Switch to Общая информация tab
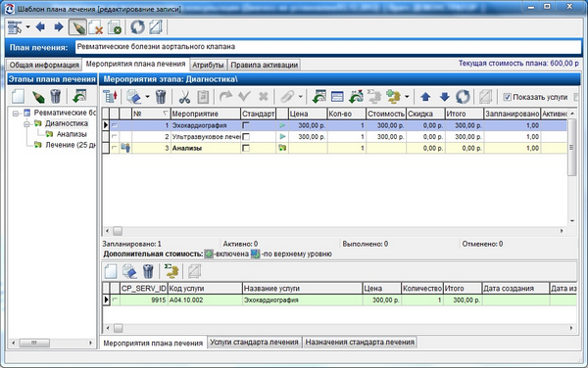The image size is (588, 368). click(44, 65)
